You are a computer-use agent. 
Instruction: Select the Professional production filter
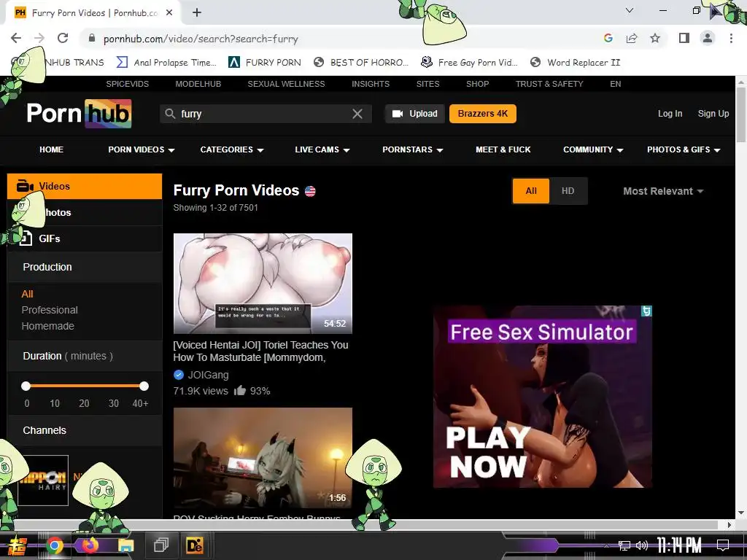(x=50, y=310)
